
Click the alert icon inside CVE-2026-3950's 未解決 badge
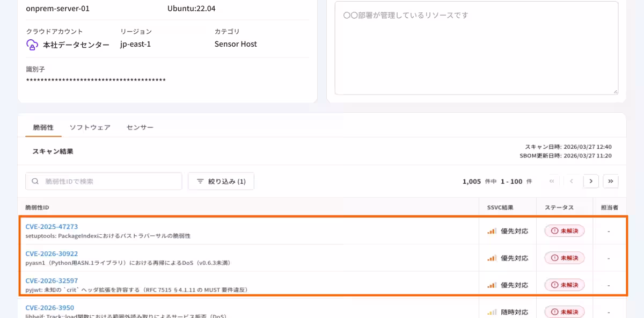[x=554, y=312]
